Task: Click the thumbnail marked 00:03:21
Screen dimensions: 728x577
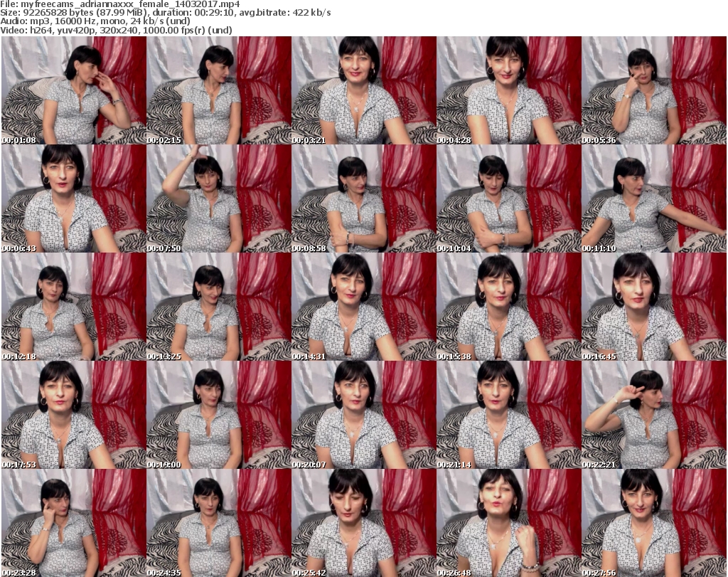Action: pos(364,90)
